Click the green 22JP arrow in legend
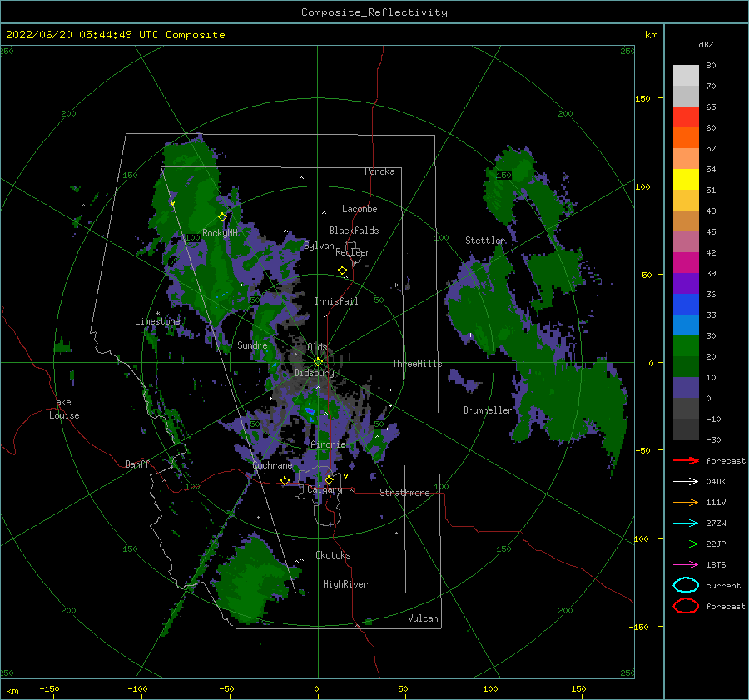Screen dimensions: 749x700 (x=686, y=544)
